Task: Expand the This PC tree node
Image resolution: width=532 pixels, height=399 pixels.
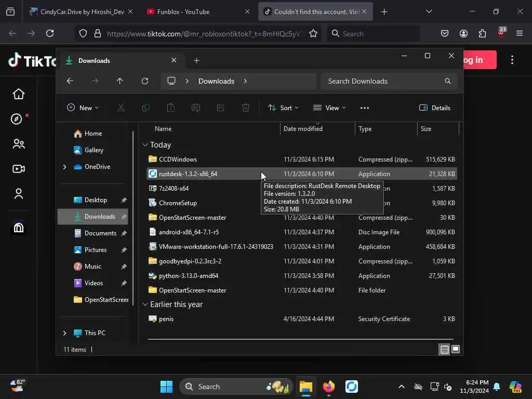Action: tap(64, 333)
